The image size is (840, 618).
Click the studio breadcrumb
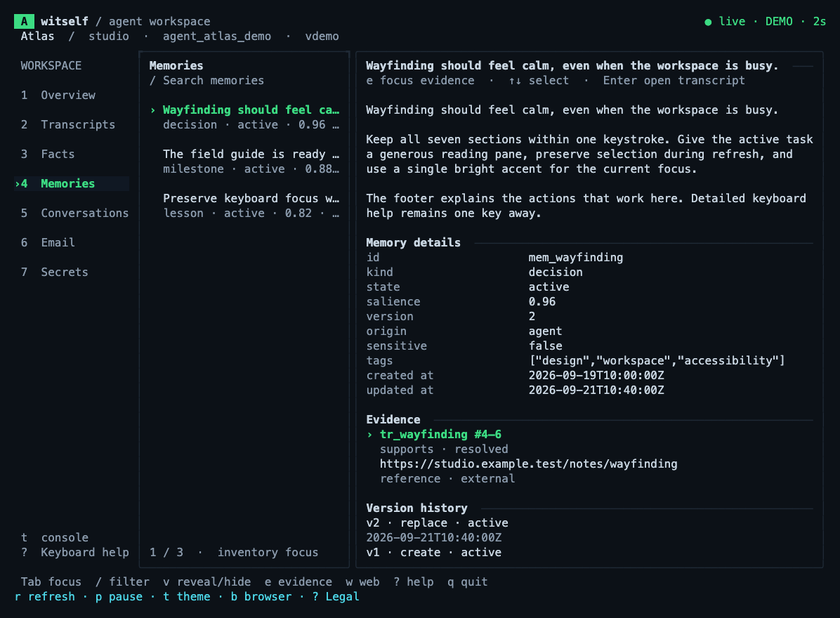tap(109, 37)
